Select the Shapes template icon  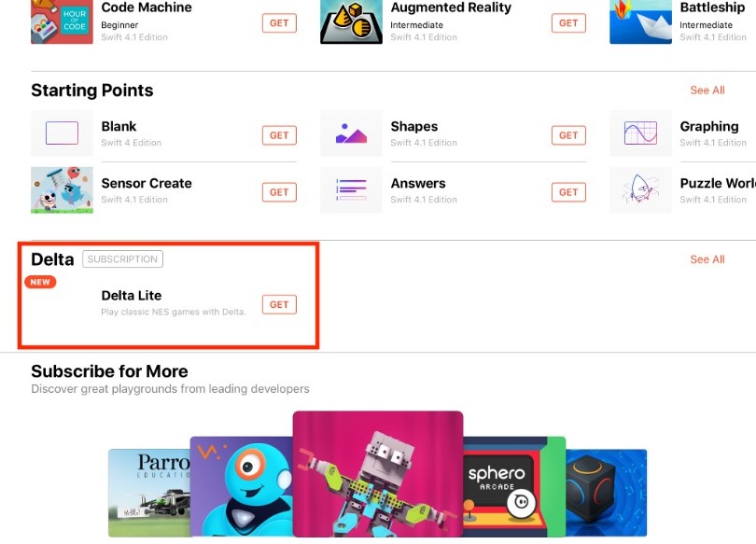pos(351,133)
